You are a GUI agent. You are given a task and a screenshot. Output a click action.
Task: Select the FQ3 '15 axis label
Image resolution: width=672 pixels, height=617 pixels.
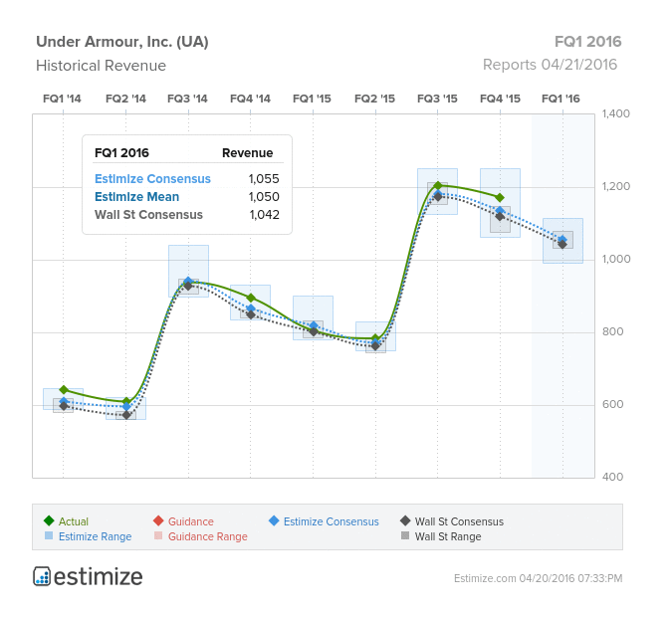pos(437,99)
